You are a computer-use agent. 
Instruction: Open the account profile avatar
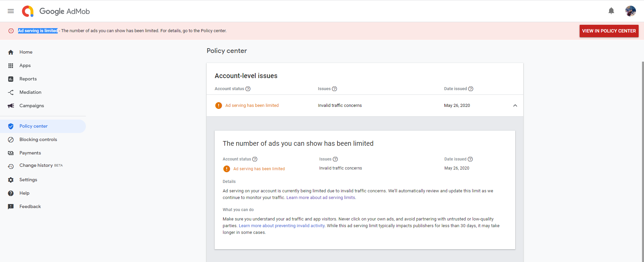click(630, 11)
